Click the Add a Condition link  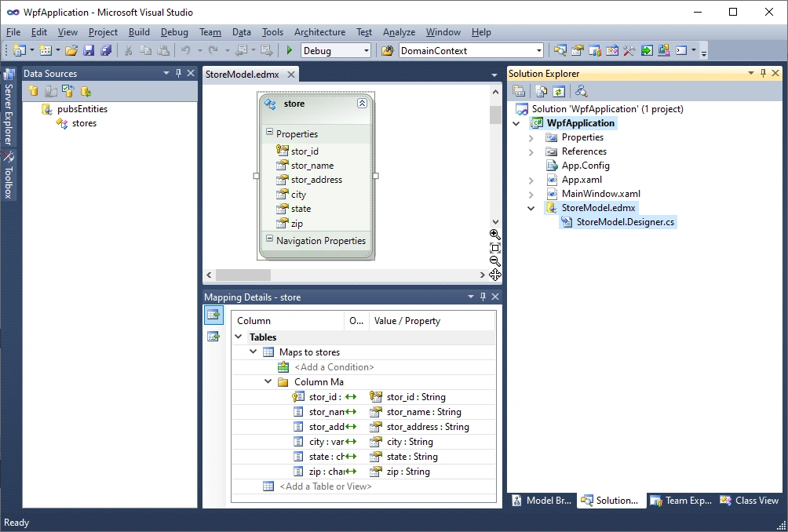click(x=334, y=367)
